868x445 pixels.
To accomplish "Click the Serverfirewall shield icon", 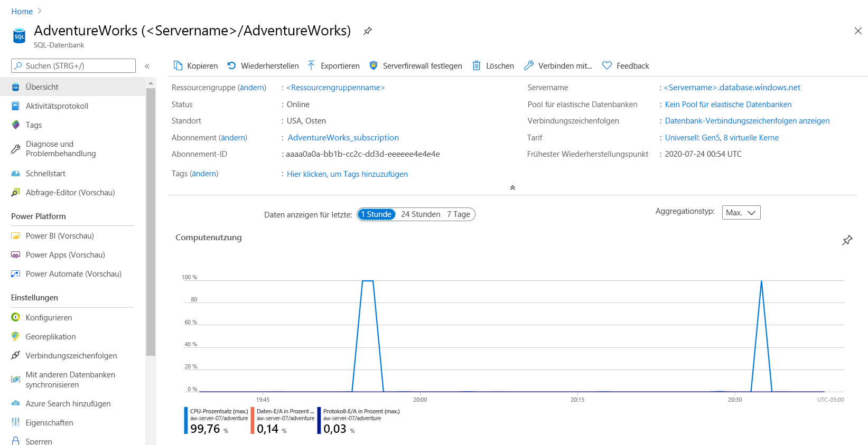I will [x=374, y=65].
